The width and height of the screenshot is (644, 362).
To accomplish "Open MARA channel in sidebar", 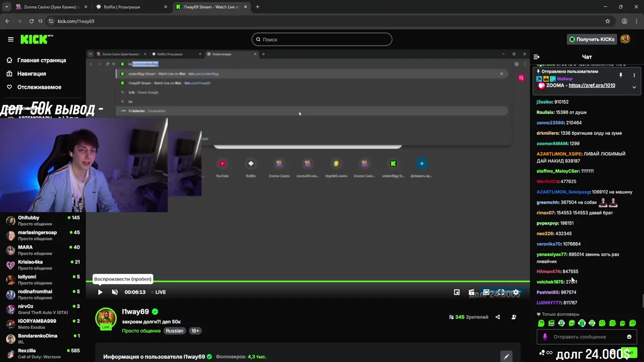I will point(43,250).
